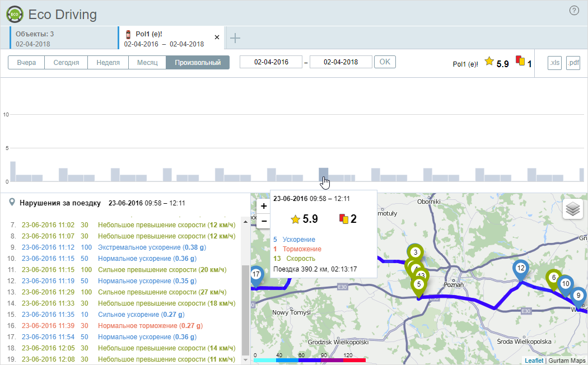Click map marker number 17

(256, 275)
